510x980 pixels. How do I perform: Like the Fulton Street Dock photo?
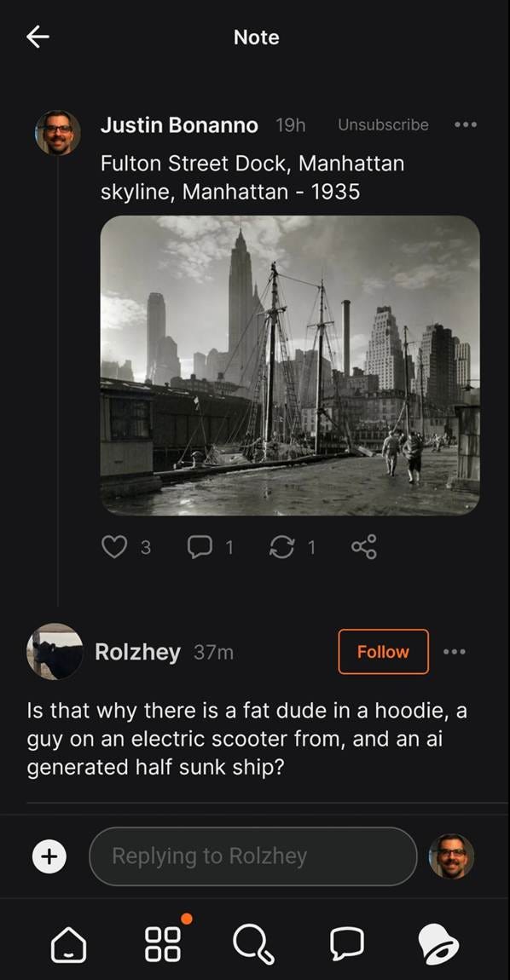pos(116,547)
